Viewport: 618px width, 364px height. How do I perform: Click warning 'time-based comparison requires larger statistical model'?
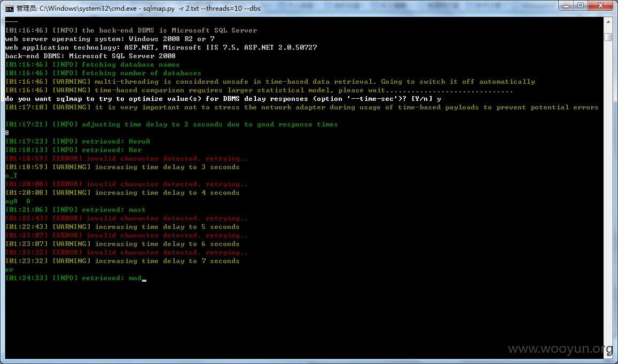(259, 91)
